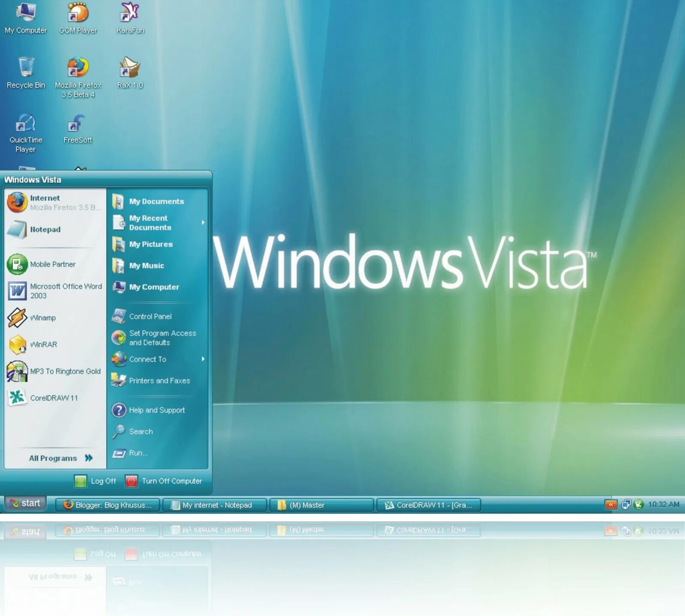Open Set Program Access and Defaults
The width and height of the screenshot is (685, 616).
coord(158,338)
